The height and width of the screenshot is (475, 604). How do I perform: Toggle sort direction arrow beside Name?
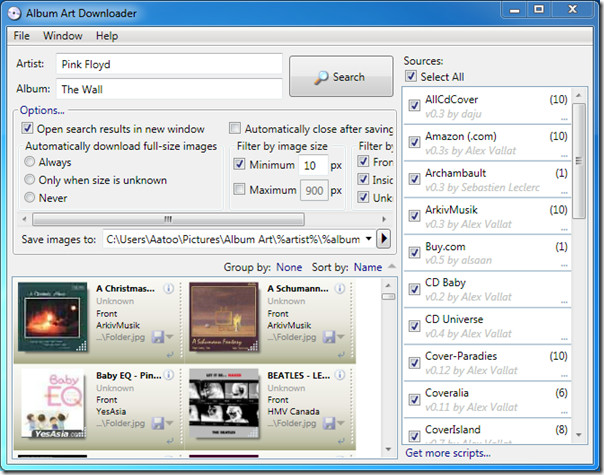click(x=391, y=266)
